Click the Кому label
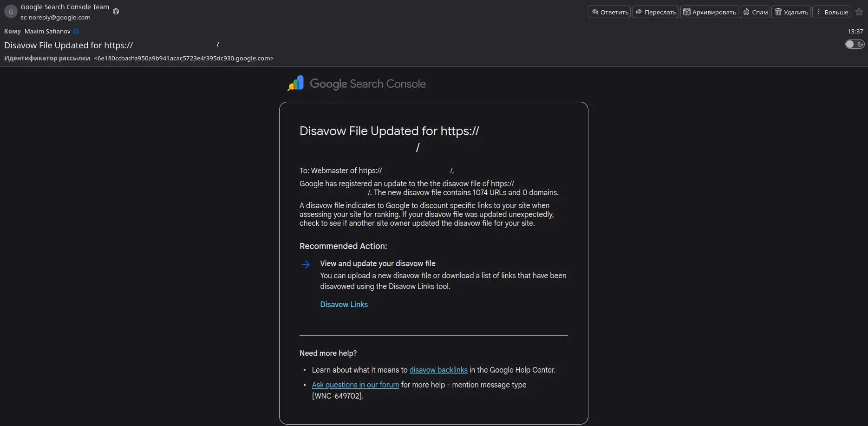868x426 pixels. [x=13, y=31]
